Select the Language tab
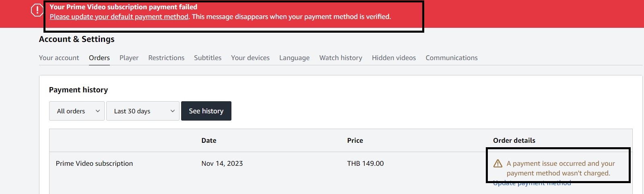644x194 pixels. tap(294, 58)
